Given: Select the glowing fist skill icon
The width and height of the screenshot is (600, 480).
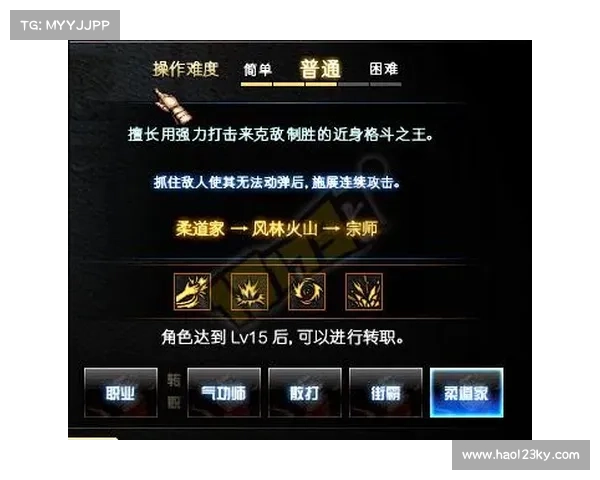Looking at the screenshot, I should click(x=192, y=292).
